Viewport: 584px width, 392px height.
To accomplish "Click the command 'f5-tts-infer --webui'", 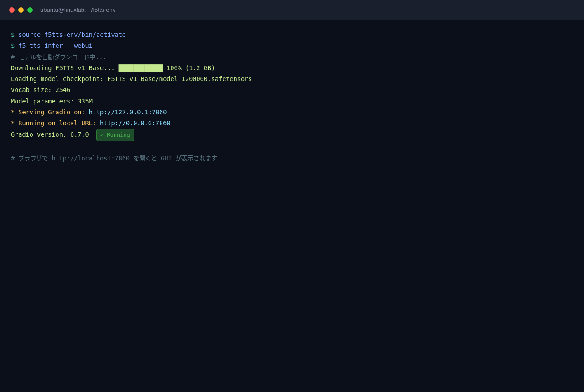I will (x=55, y=46).
